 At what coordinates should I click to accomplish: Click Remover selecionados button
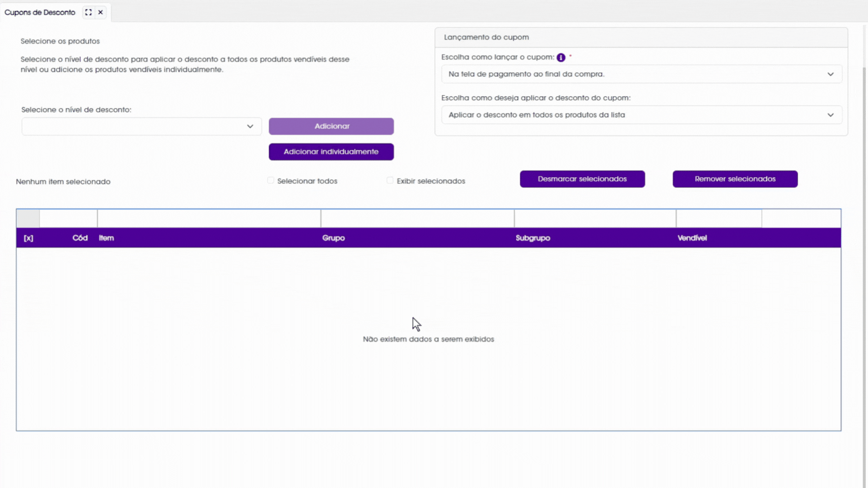[x=735, y=179]
